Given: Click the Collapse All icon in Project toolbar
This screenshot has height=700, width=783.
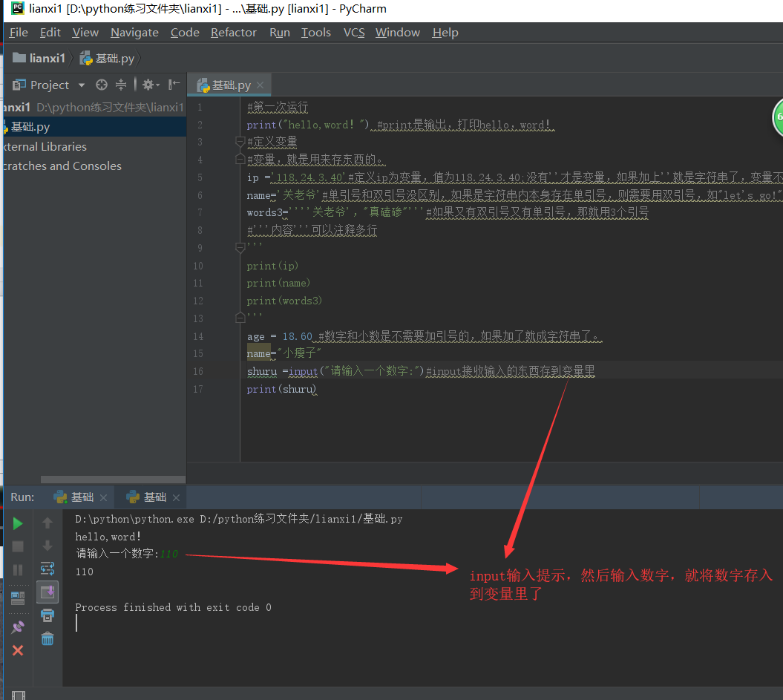Looking at the screenshot, I should click(121, 85).
